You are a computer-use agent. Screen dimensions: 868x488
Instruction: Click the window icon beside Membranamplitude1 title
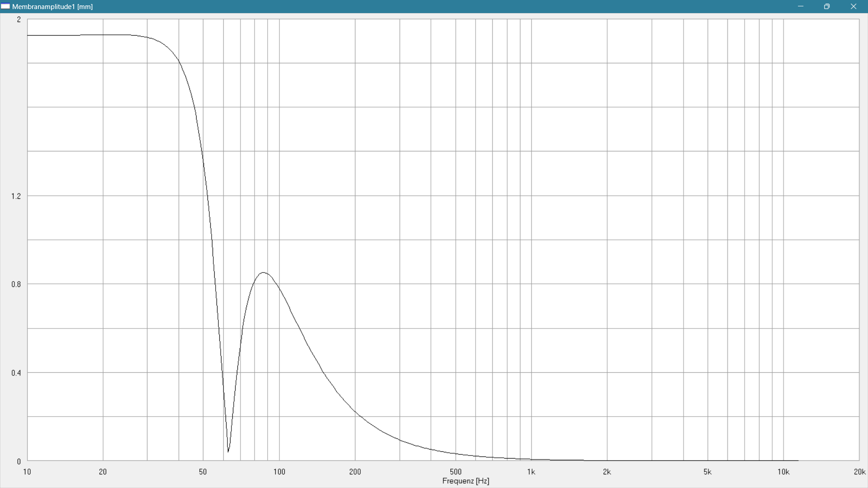coord(5,6)
